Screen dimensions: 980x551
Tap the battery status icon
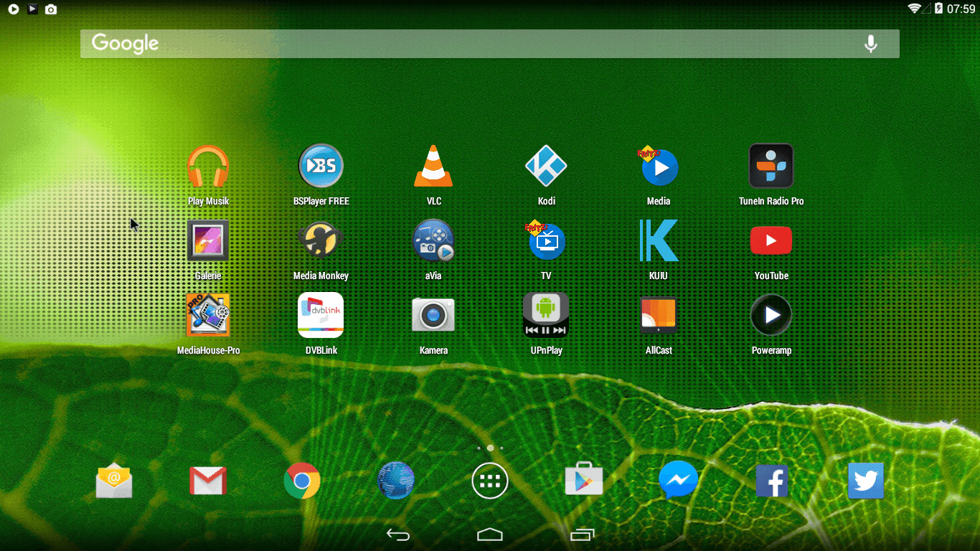tap(938, 9)
